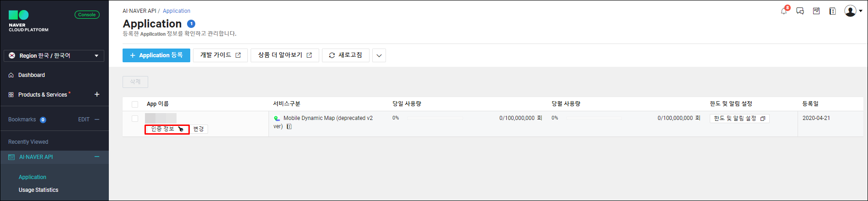This screenshot has width=868, height=201.
Task: Click the AI·NAVER API sidebar icon
Action: point(11,157)
